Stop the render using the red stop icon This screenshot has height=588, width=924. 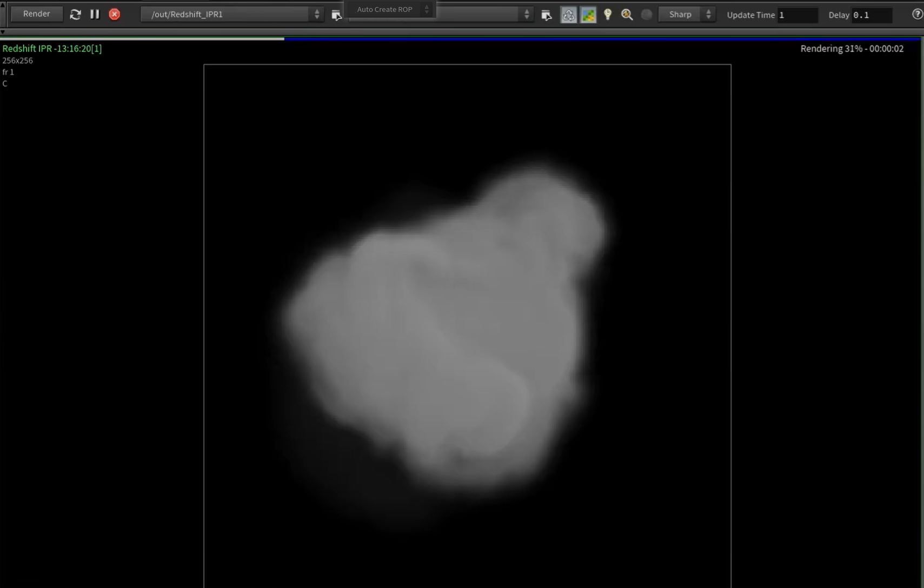point(114,14)
